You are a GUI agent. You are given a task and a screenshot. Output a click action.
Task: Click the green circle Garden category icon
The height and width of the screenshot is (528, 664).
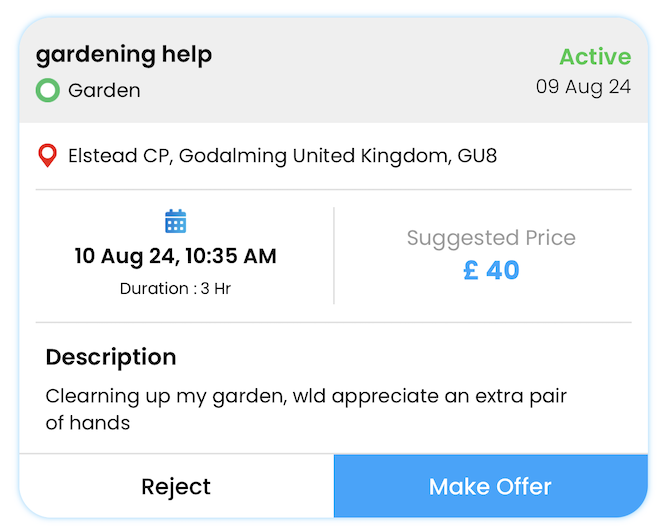47,90
